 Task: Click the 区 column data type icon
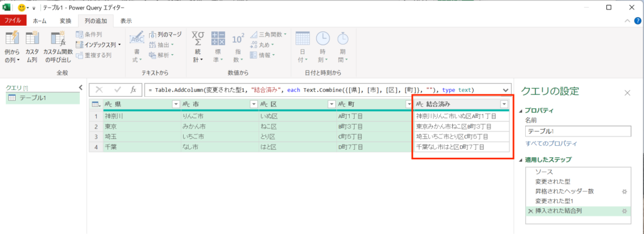point(265,104)
